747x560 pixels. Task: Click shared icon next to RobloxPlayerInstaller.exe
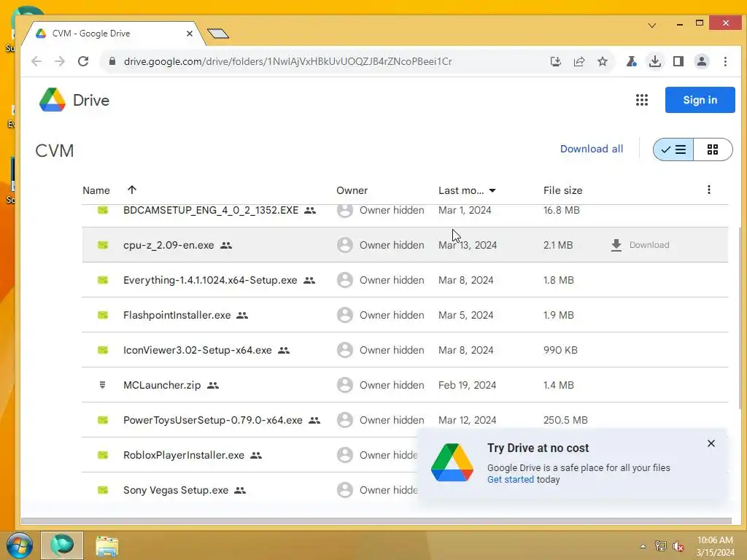click(x=256, y=455)
